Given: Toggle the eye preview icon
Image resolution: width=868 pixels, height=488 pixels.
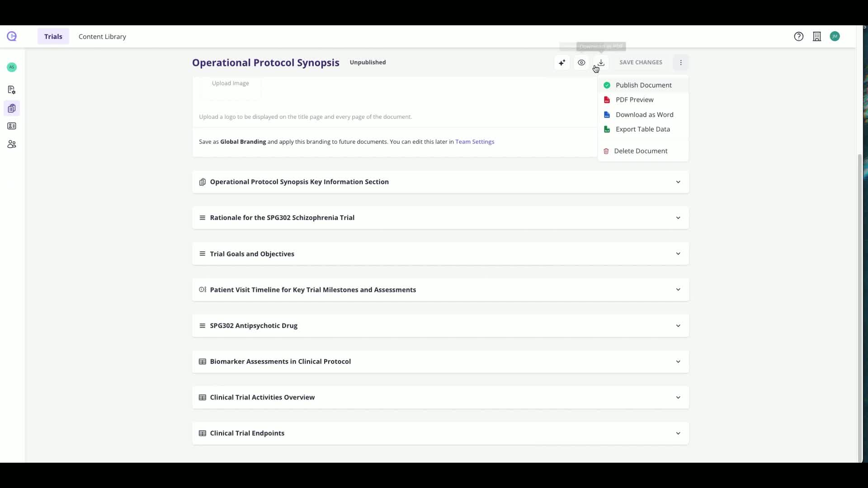Looking at the screenshot, I should 581,63.
